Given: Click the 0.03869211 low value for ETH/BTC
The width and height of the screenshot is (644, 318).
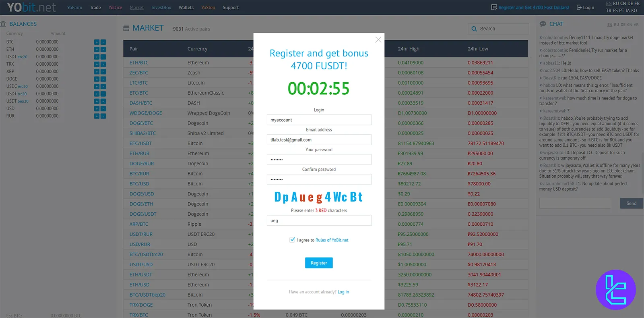Looking at the screenshot, I should (x=480, y=62).
